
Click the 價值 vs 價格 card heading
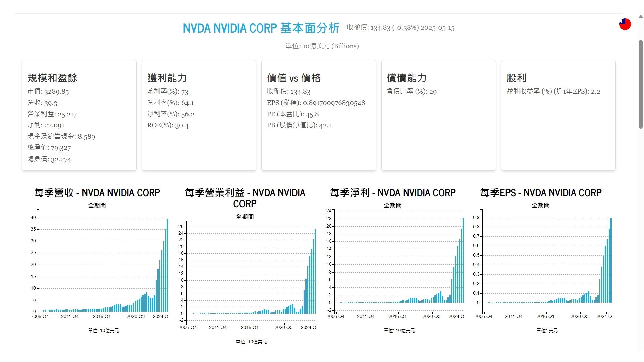pos(293,78)
